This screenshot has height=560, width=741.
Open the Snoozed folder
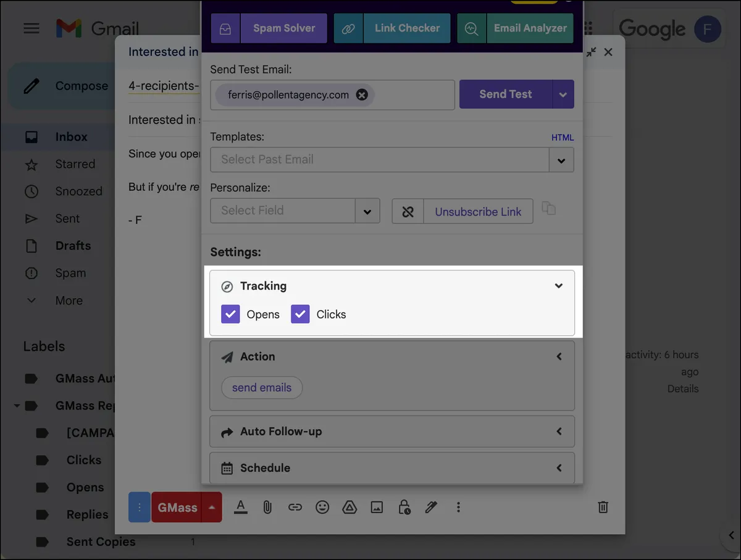point(78,191)
